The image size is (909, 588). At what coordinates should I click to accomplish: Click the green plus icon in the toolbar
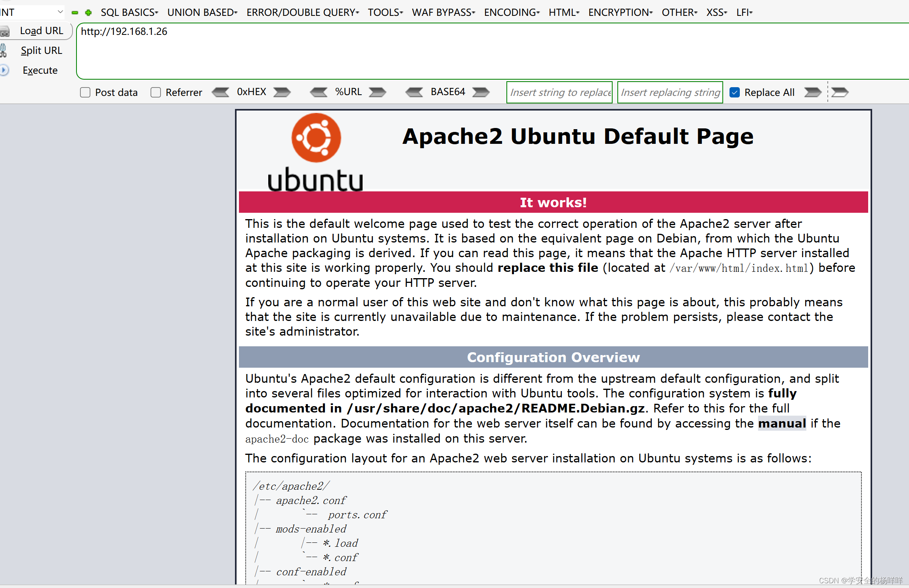coord(88,12)
